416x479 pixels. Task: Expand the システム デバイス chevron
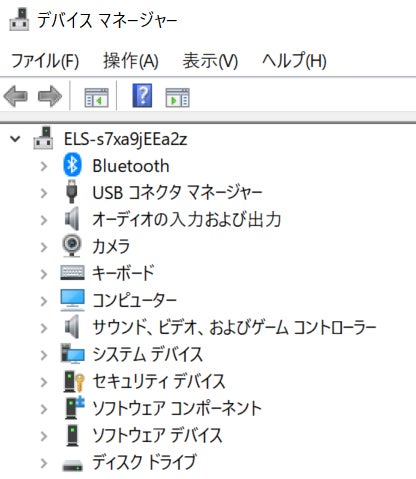coord(44,355)
